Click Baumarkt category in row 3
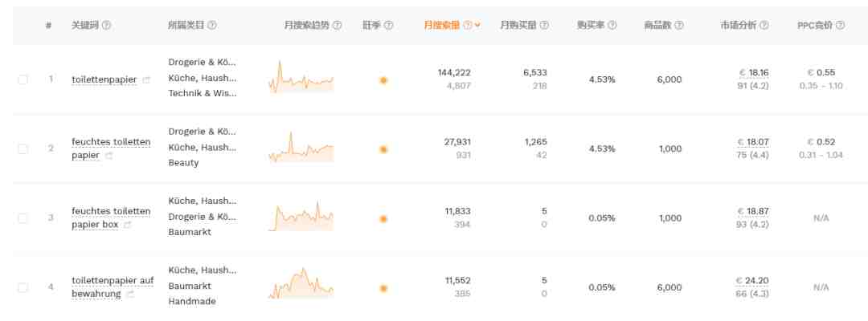This screenshot has height=321, width=868. tap(190, 232)
